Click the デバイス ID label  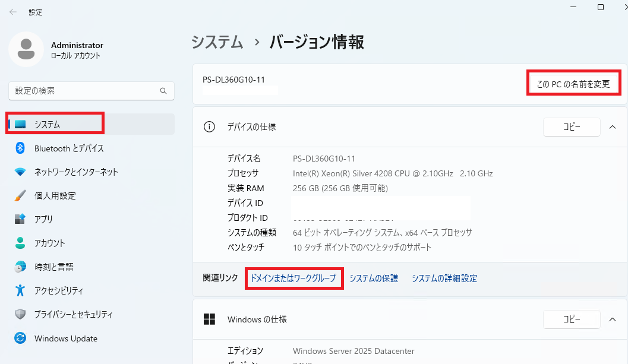point(245,203)
